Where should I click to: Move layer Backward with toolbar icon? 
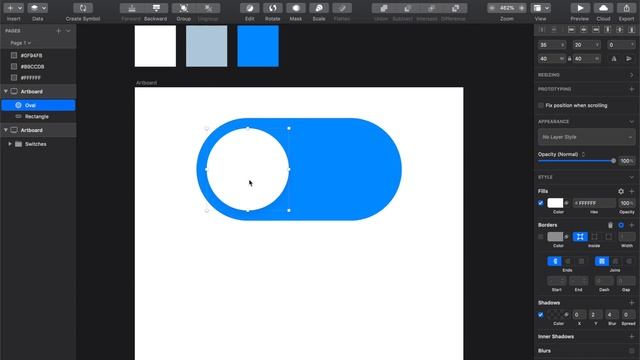tap(156, 8)
